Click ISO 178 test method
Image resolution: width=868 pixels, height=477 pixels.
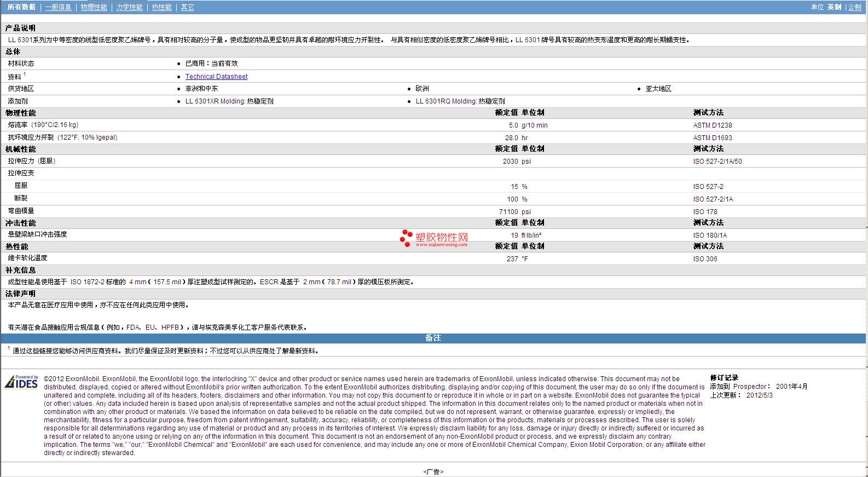tap(705, 212)
